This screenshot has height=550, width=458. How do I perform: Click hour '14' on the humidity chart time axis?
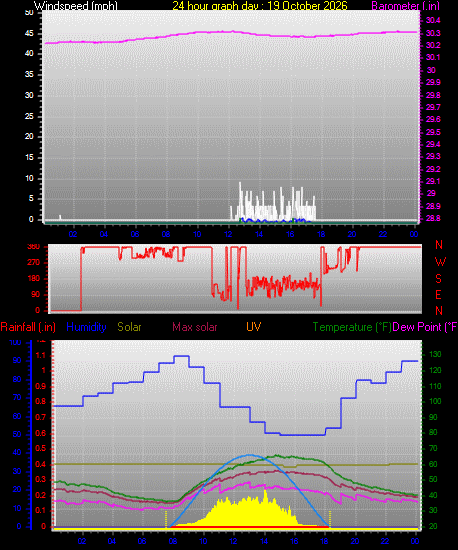click(264, 541)
